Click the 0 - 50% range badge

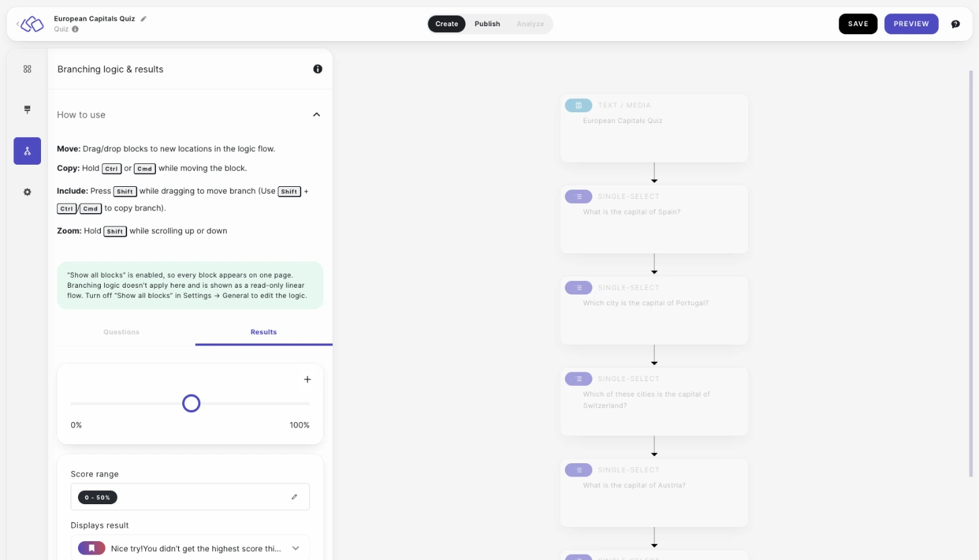point(97,497)
